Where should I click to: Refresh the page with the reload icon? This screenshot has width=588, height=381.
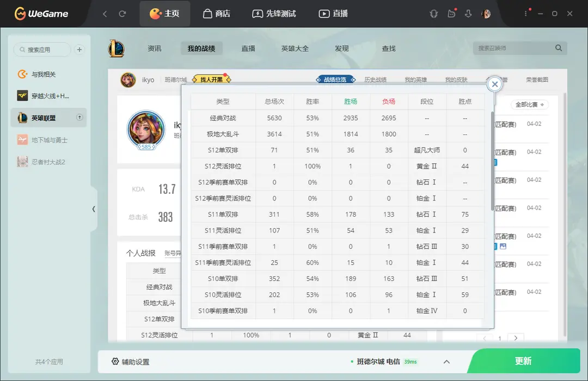point(122,14)
